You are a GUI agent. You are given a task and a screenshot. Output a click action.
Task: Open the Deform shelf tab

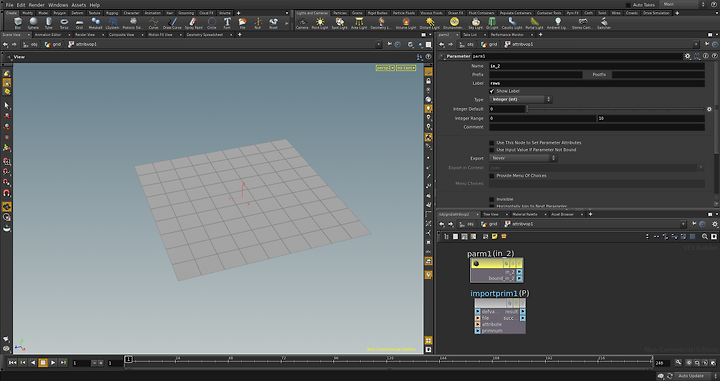coord(77,13)
